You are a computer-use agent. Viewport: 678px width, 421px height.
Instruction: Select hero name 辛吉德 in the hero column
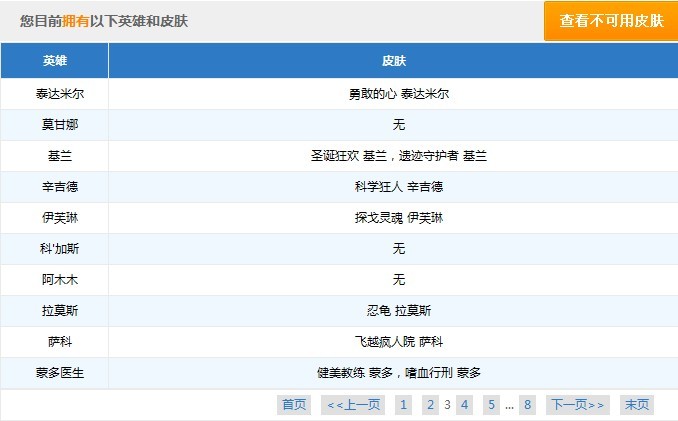(60, 187)
